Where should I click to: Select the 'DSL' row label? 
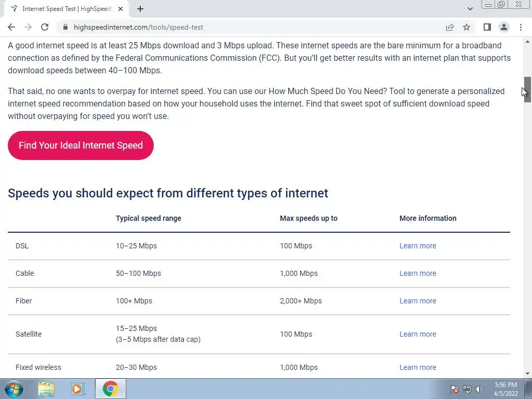click(22, 246)
